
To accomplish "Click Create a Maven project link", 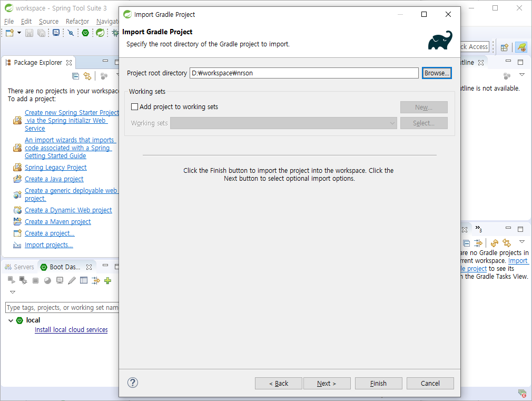I will 58,222.
